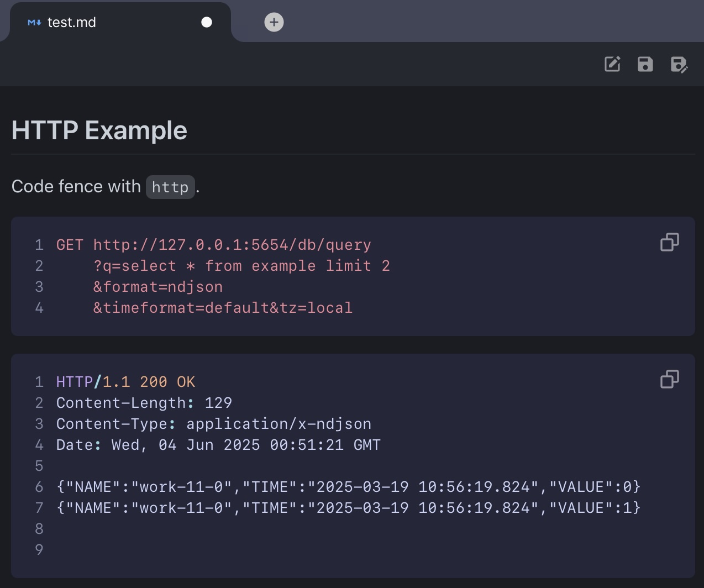Click the edit markdown pencil icon
The width and height of the screenshot is (704, 588).
[612, 64]
